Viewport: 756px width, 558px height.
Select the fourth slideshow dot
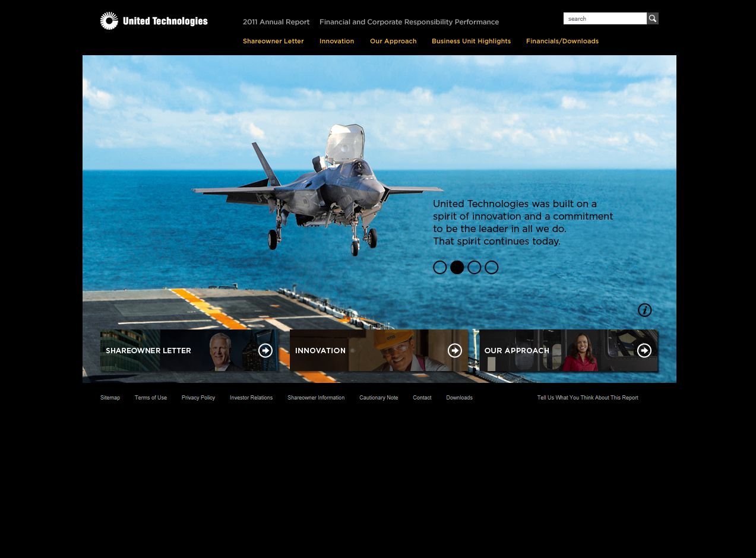pos(491,268)
